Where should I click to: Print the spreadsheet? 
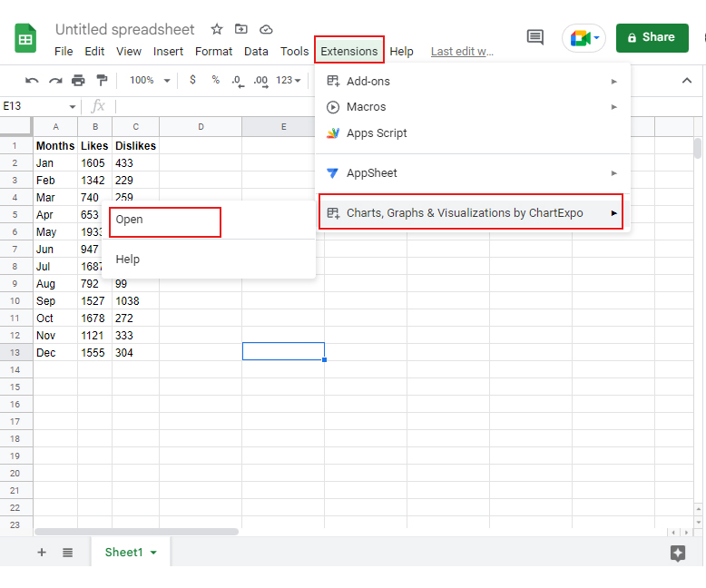pyautogui.click(x=78, y=81)
